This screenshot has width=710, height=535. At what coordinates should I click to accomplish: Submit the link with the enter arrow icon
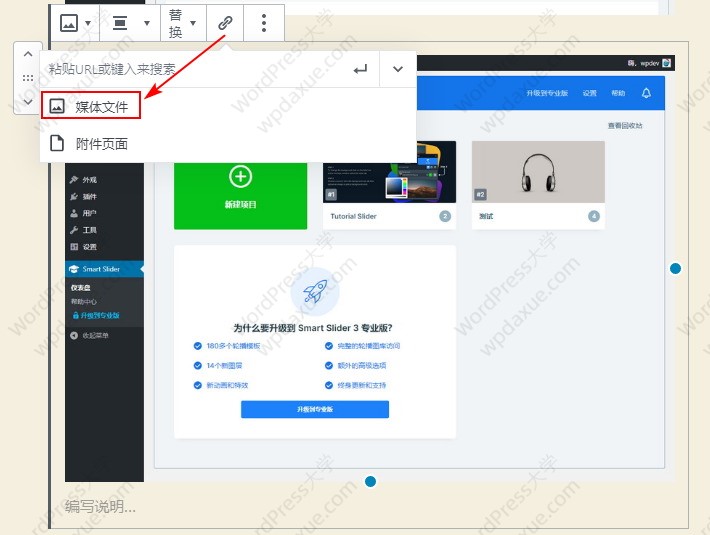coord(360,69)
